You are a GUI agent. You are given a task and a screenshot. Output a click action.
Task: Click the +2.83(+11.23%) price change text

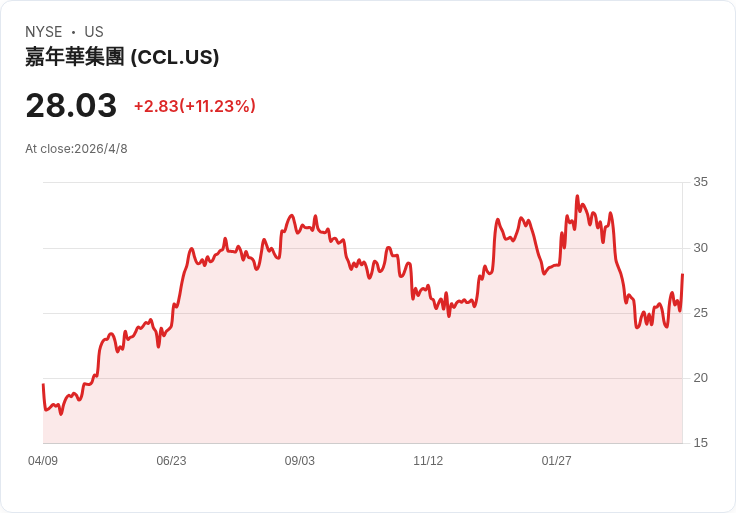tap(195, 106)
